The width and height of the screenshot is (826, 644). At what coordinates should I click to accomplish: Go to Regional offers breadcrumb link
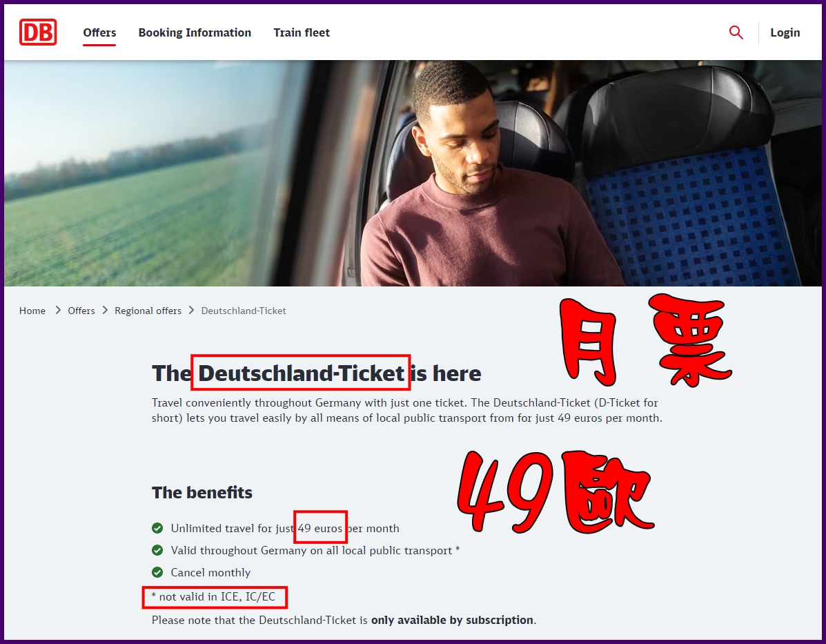click(x=148, y=311)
